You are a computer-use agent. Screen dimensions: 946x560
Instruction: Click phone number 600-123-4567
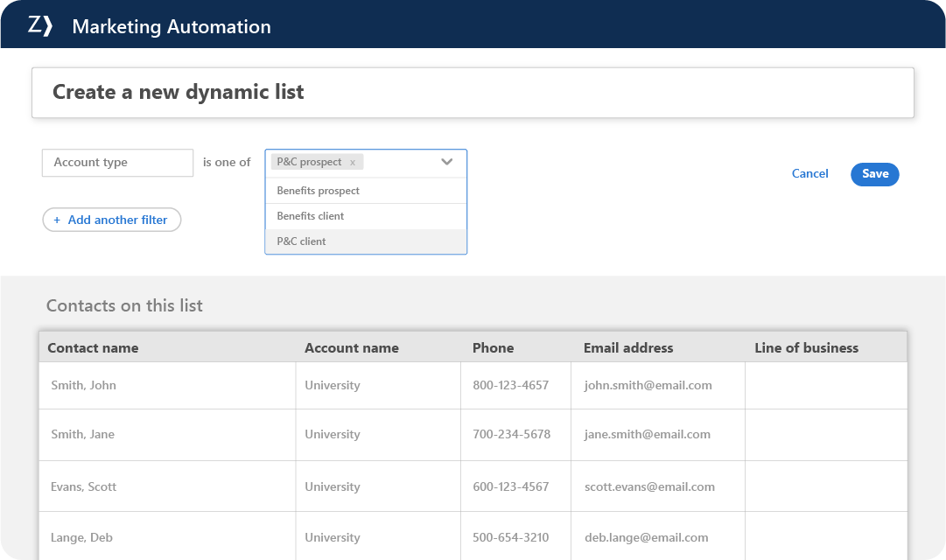(x=510, y=486)
